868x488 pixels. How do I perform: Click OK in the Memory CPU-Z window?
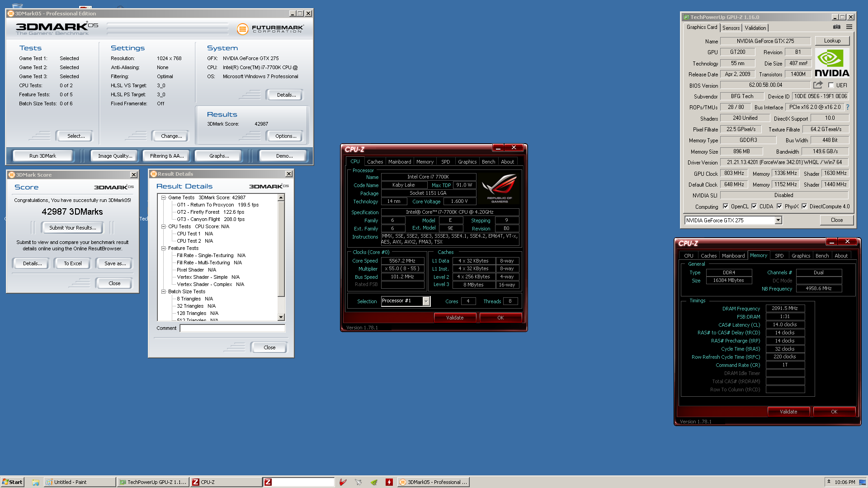834,412
